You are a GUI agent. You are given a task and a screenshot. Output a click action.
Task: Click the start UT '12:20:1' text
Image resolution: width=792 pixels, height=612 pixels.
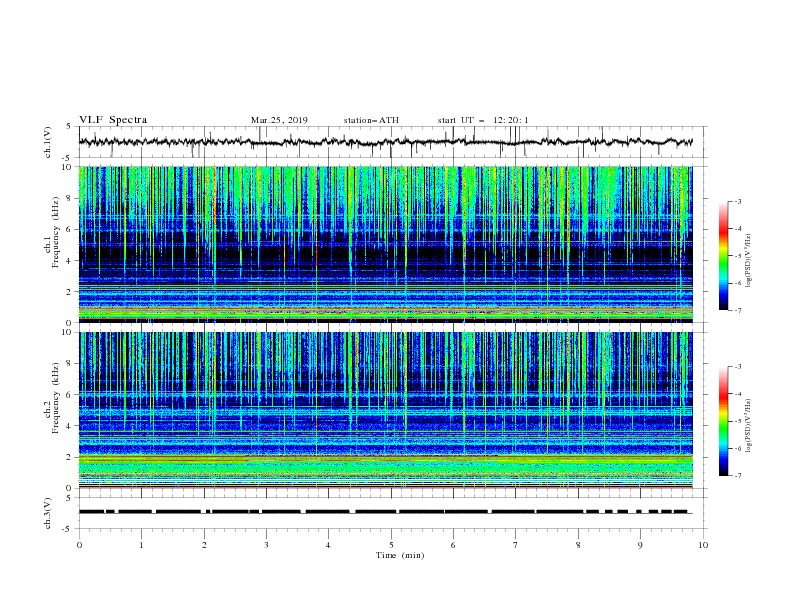(511, 120)
